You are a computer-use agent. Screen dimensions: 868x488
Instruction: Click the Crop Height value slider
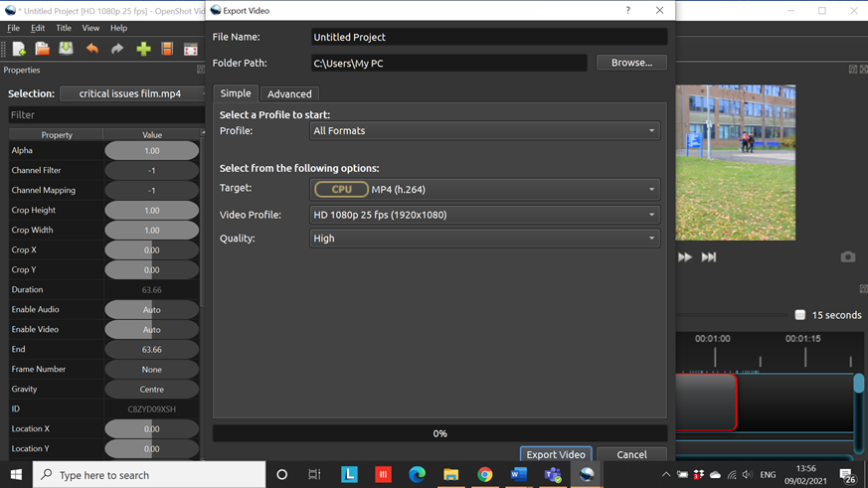coord(152,211)
